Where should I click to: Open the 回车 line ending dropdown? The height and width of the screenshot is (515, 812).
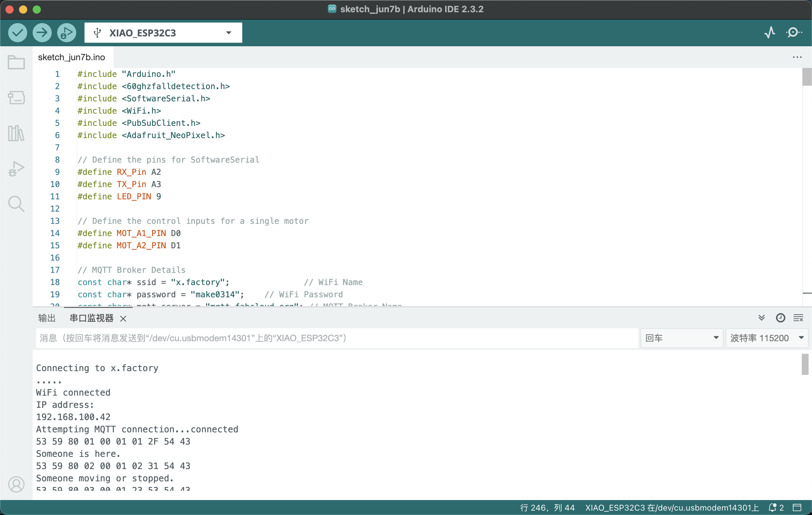click(x=682, y=338)
